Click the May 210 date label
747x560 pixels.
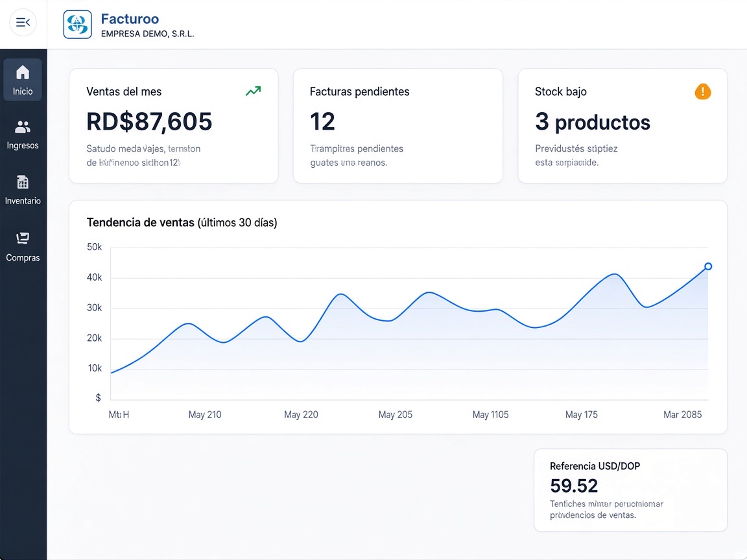205,414
